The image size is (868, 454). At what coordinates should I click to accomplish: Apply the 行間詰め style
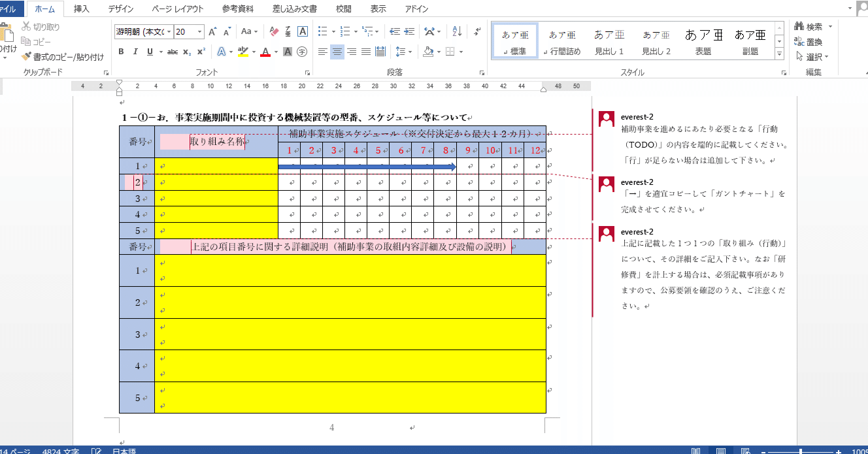(562, 41)
